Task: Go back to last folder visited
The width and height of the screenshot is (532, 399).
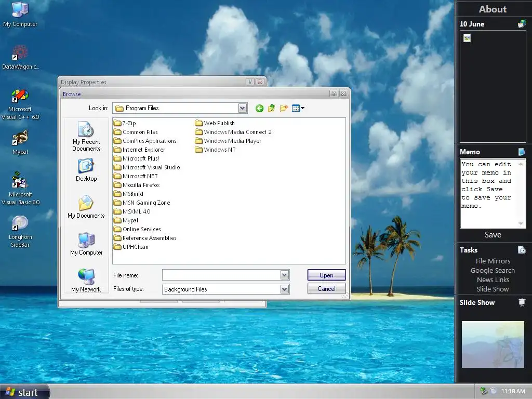Action: pos(260,108)
